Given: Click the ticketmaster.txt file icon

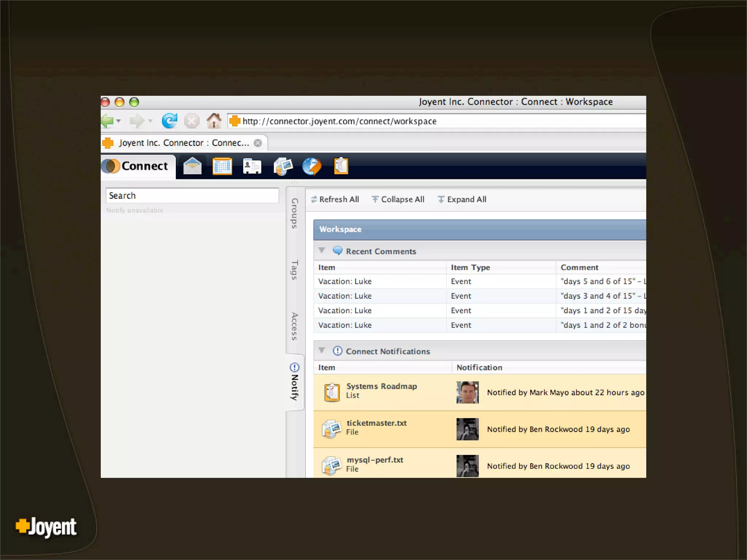Looking at the screenshot, I should [332, 429].
